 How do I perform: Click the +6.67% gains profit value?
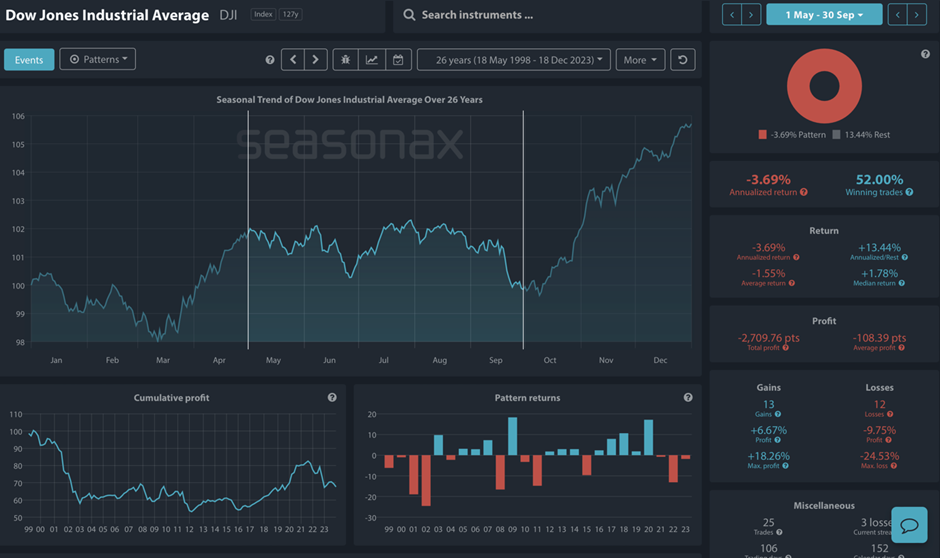[769, 430]
